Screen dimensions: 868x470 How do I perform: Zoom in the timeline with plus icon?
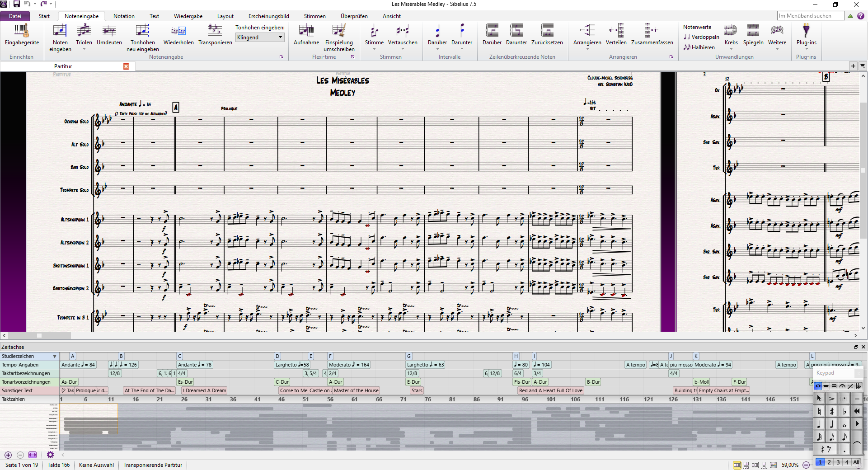point(8,455)
